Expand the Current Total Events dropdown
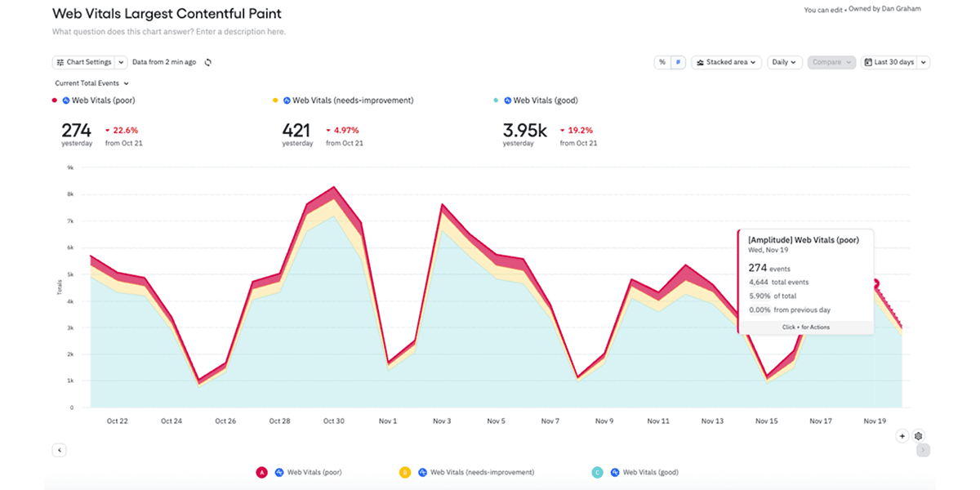 (x=91, y=83)
